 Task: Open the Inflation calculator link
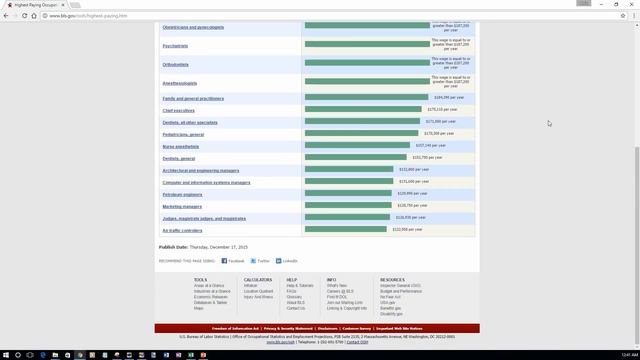click(250, 286)
